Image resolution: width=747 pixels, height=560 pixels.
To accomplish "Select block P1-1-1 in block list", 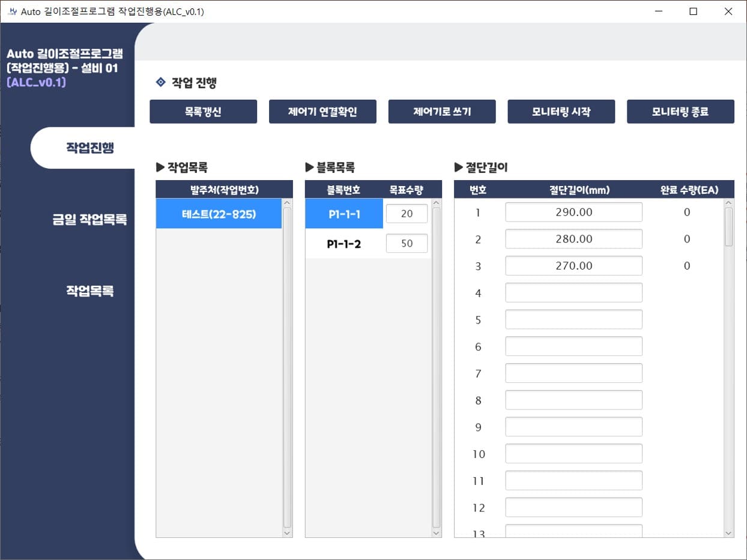I will pyautogui.click(x=344, y=214).
